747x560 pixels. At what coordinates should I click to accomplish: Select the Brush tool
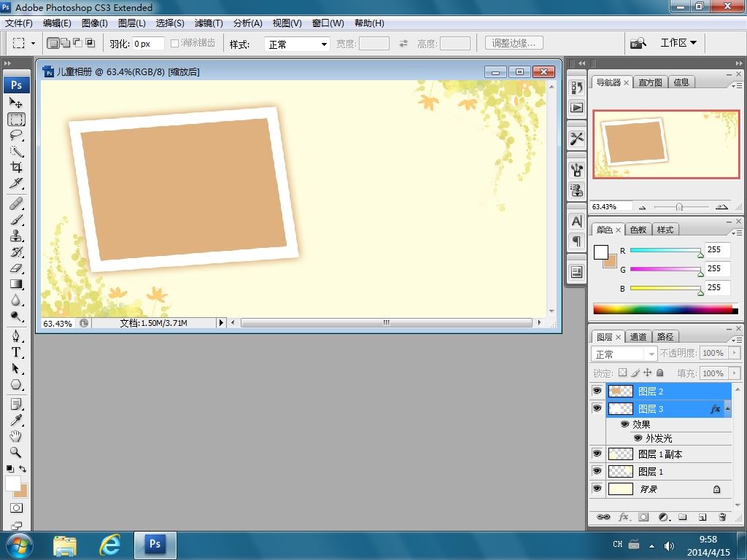(x=16, y=220)
